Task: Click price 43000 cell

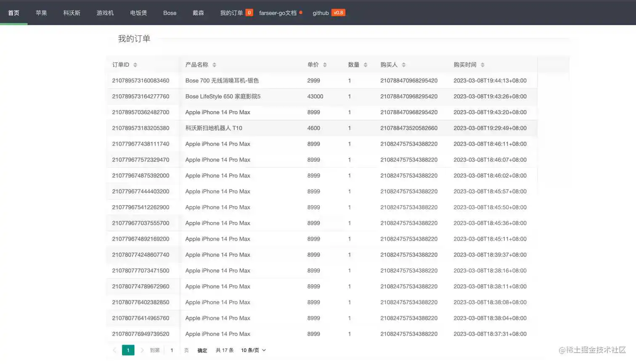Action: (315, 97)
